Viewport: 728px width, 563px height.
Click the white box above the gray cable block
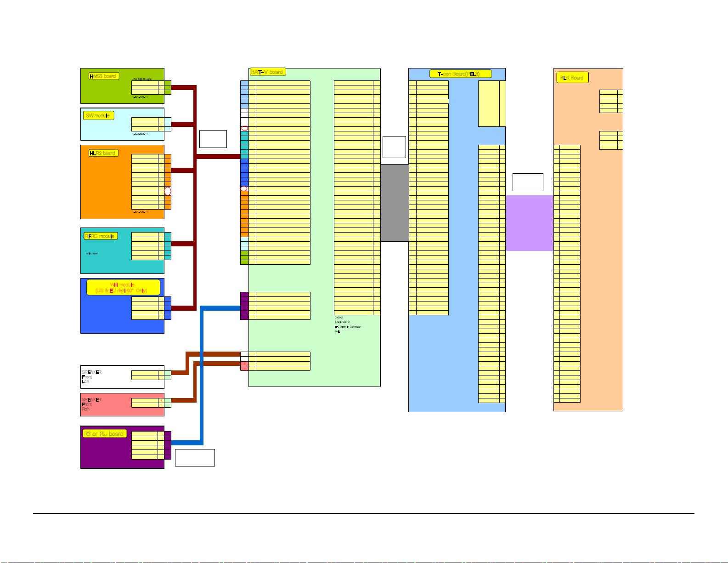coord(394,147)
